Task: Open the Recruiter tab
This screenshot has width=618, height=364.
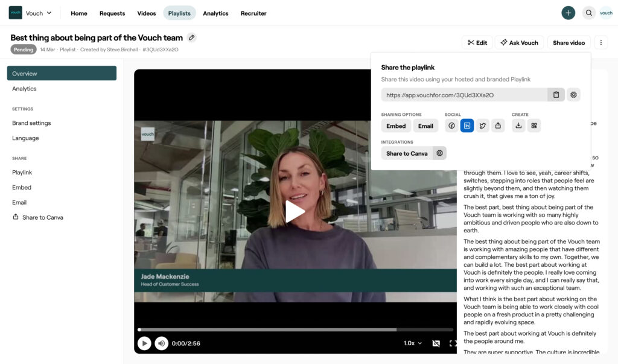Action: pyautogui.click(x=253, y=13)
